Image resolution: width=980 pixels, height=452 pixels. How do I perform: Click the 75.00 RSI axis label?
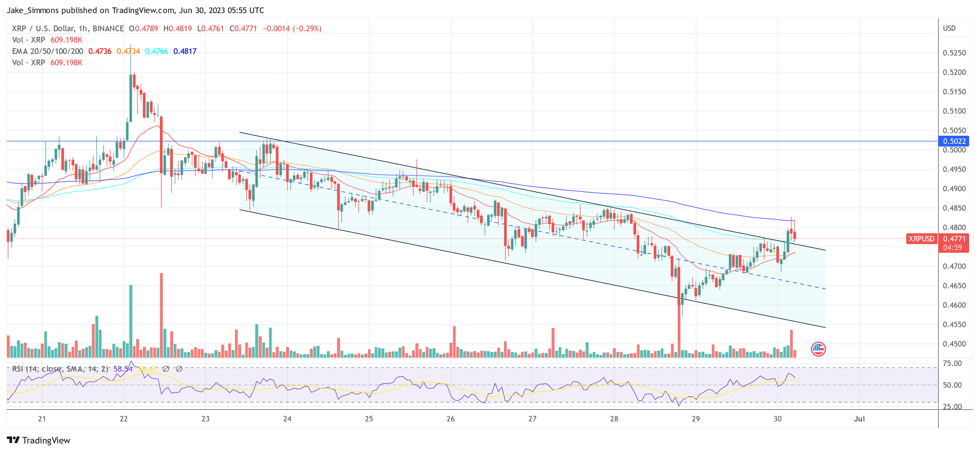tap(952, 363)
